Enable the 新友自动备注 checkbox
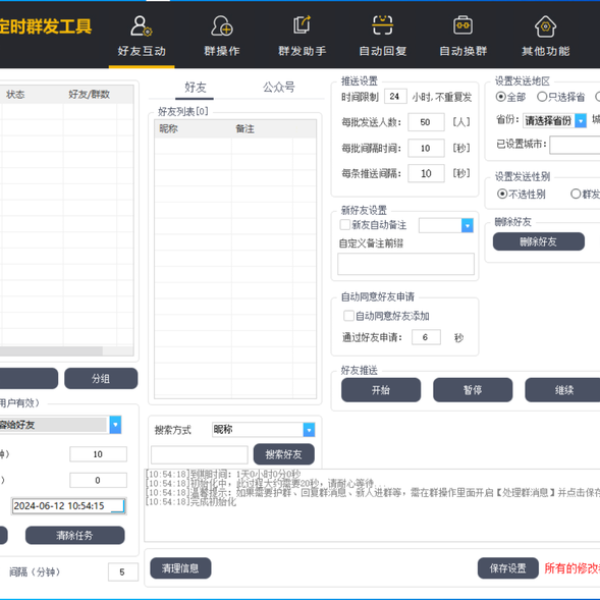The height and width of the screenshot is (600, 600). click(x=345, y=225)
